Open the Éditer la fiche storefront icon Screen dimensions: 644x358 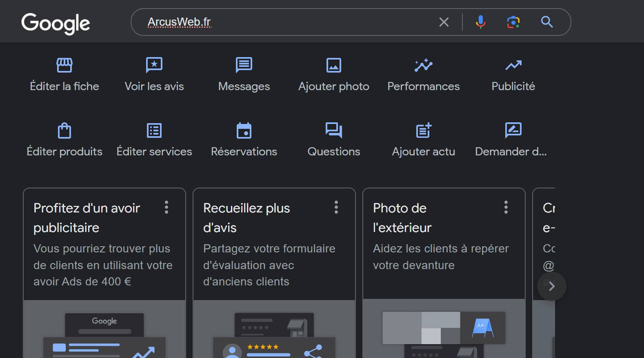[x=64, y=65]
